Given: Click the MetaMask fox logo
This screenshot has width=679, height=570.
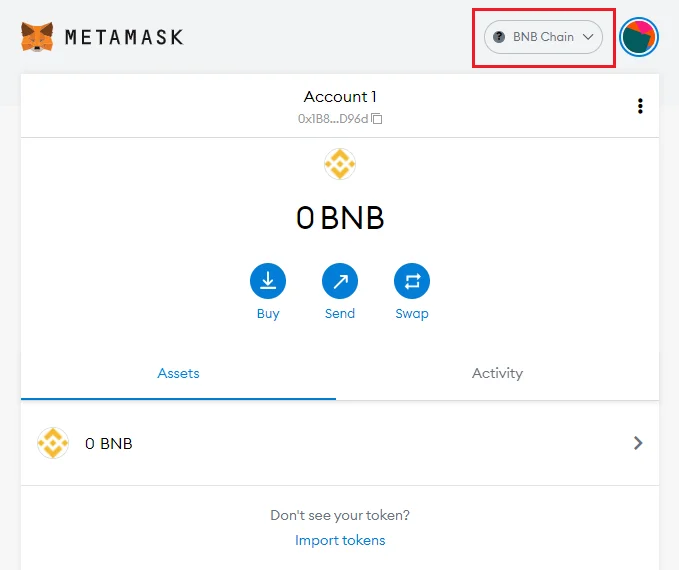Looking at the screenshot, I should [x=37, y=37].
